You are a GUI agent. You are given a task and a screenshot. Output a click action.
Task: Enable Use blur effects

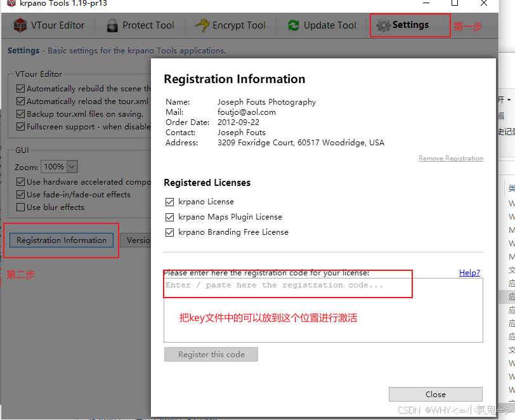20,207
